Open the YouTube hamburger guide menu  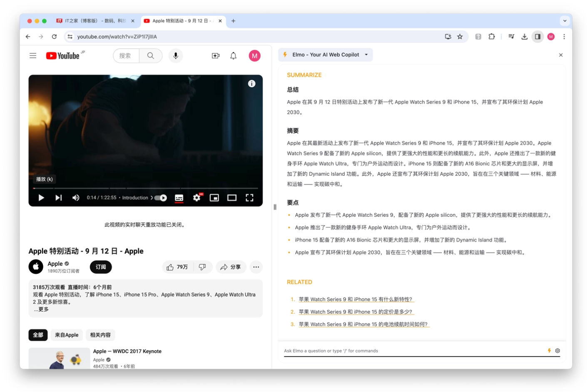[33, 56]
